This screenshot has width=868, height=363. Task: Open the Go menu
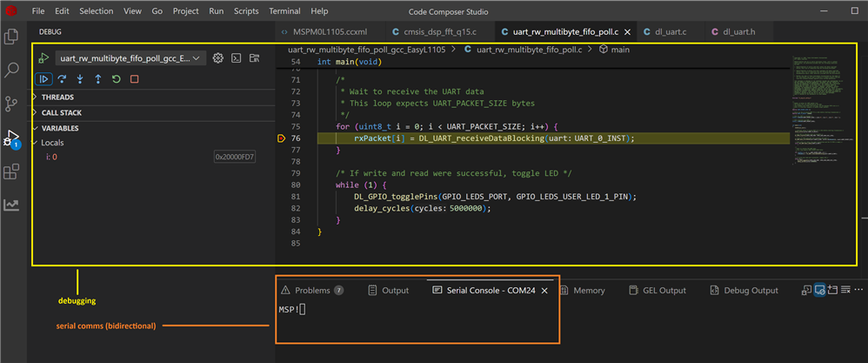157,11
